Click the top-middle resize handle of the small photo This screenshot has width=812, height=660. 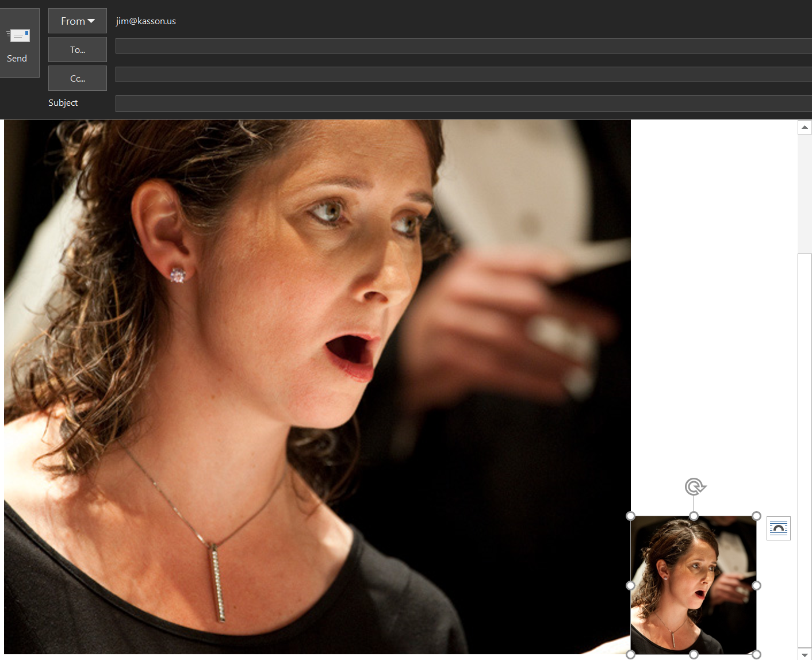click(694, 516)
